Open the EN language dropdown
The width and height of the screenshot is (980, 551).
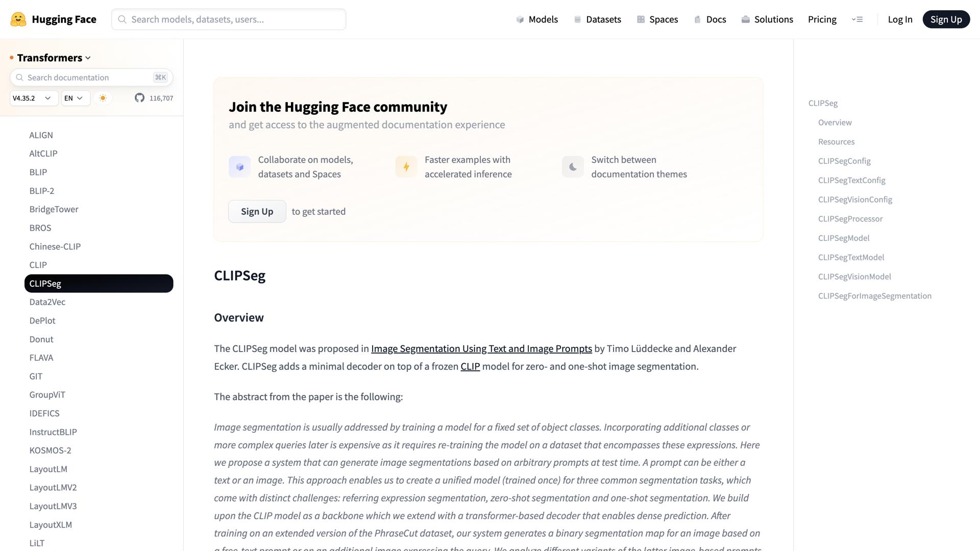pyautogui.click(x=75, y=98)
